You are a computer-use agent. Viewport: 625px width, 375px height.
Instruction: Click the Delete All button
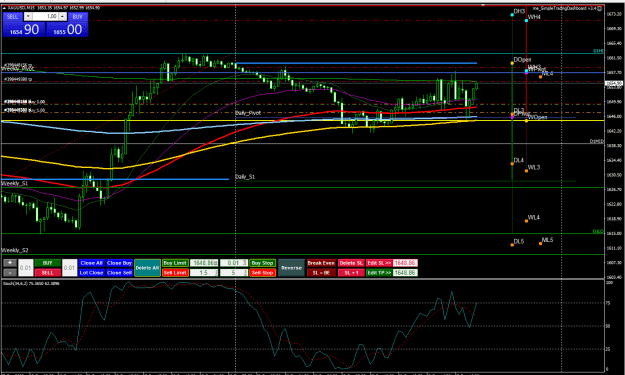point(147,268)
